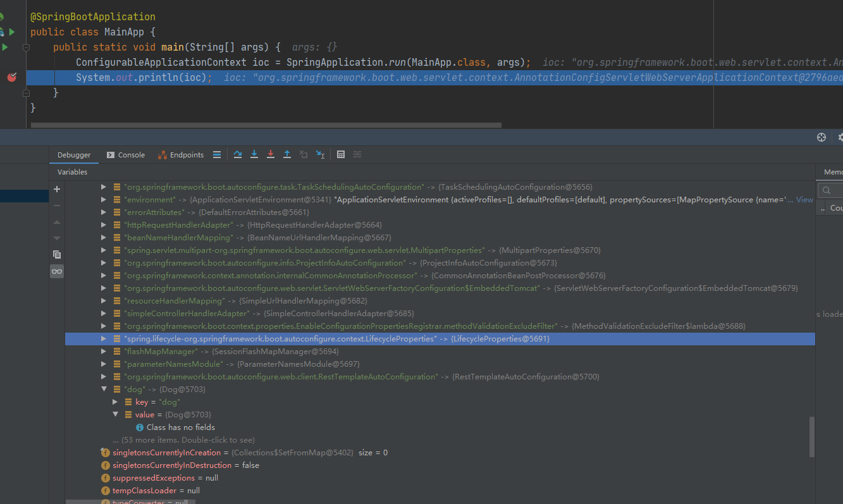This screenshot has height=504, width=843.
Task: Collapse the "dog" map entry
Action: [x=104, y=390]
